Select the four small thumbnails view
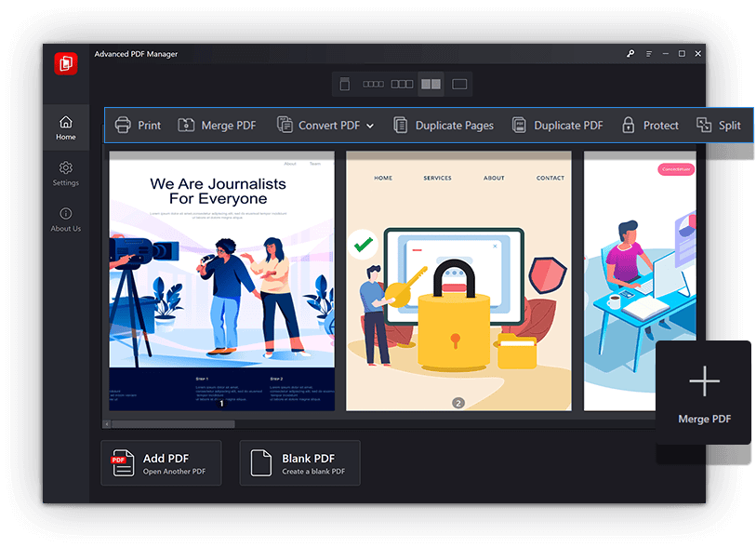The height and width of the screenshot is (547, 756). click(x=373, y=84)
